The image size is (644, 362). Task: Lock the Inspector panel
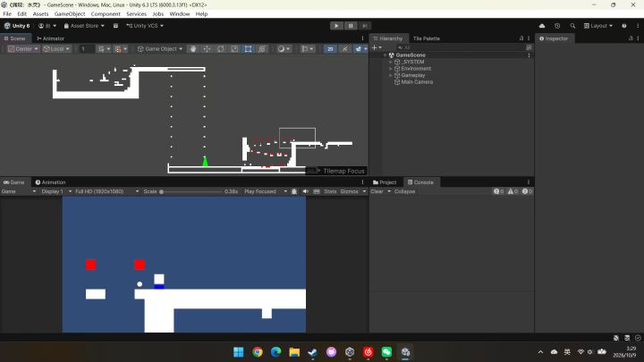(631, 38)
